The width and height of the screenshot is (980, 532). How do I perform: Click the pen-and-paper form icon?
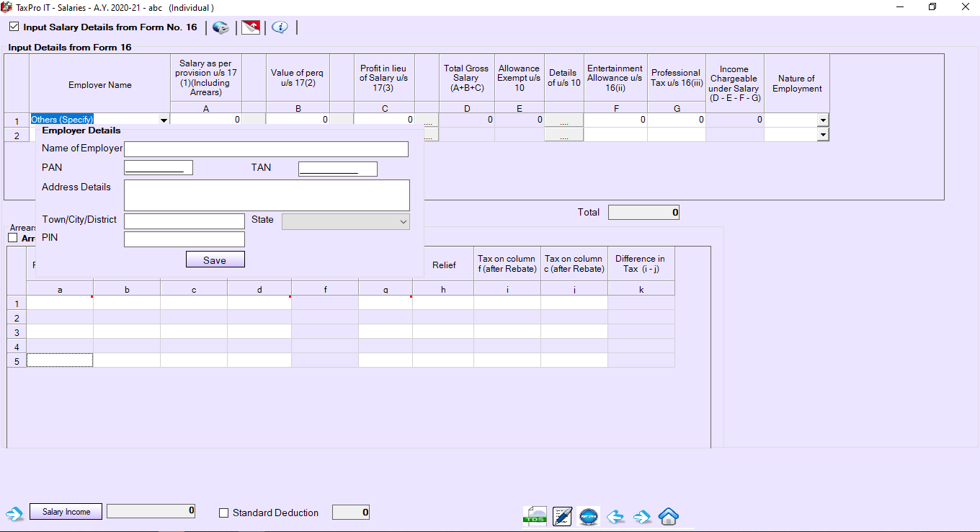(562, 516)
